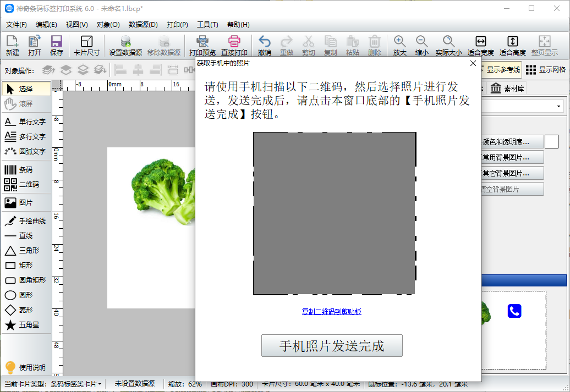Zoom out with 缩小 icon
Screen dimensions: 570x392
(x=421, y=46)
